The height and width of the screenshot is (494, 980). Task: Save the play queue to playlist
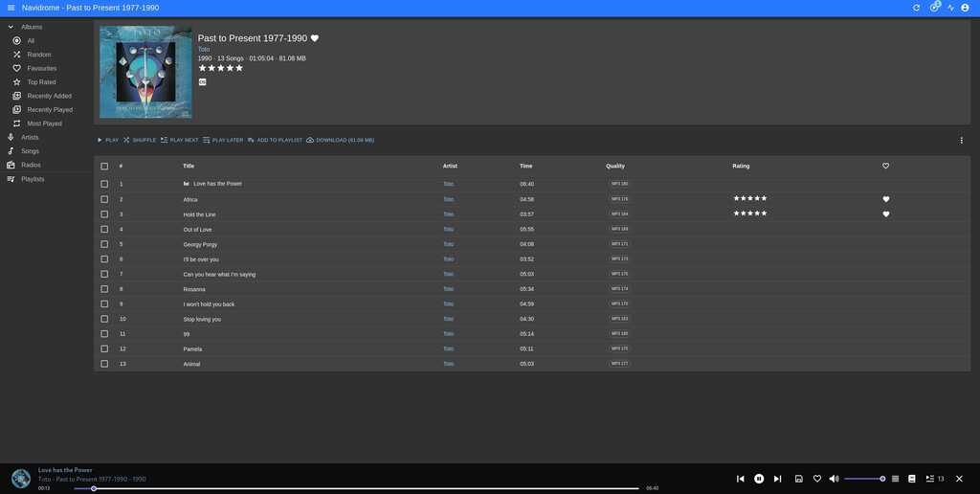point(799,479)
